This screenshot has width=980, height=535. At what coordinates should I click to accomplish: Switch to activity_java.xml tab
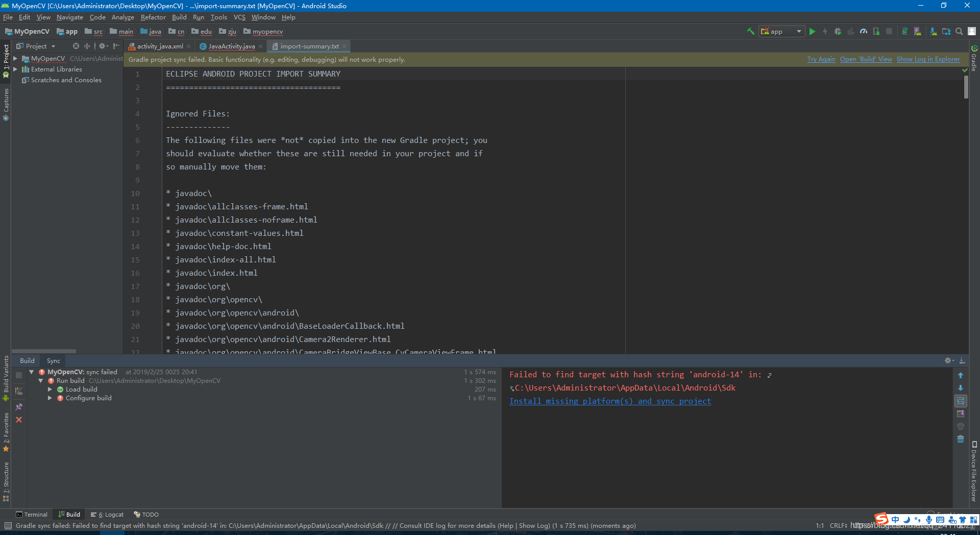[159, 46]
